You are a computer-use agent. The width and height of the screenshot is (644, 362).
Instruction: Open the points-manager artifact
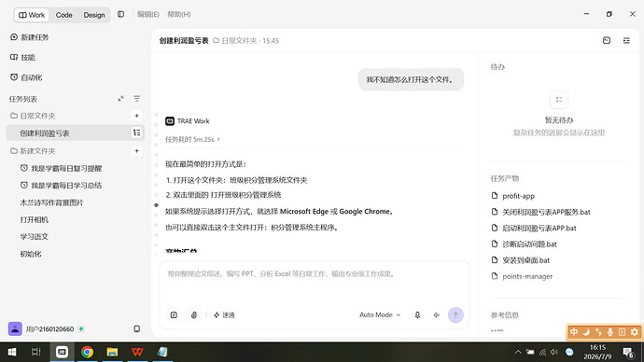coord(527,276)
